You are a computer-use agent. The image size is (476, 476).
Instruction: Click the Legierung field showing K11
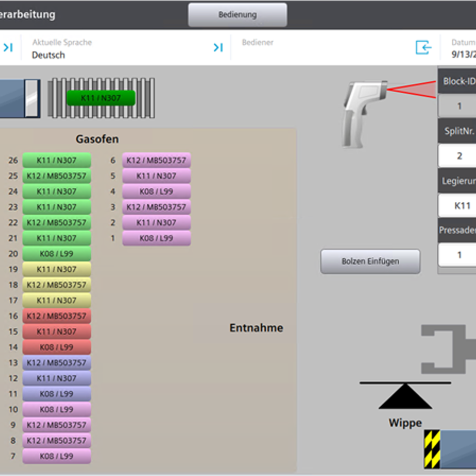click(x=458, y=205)
